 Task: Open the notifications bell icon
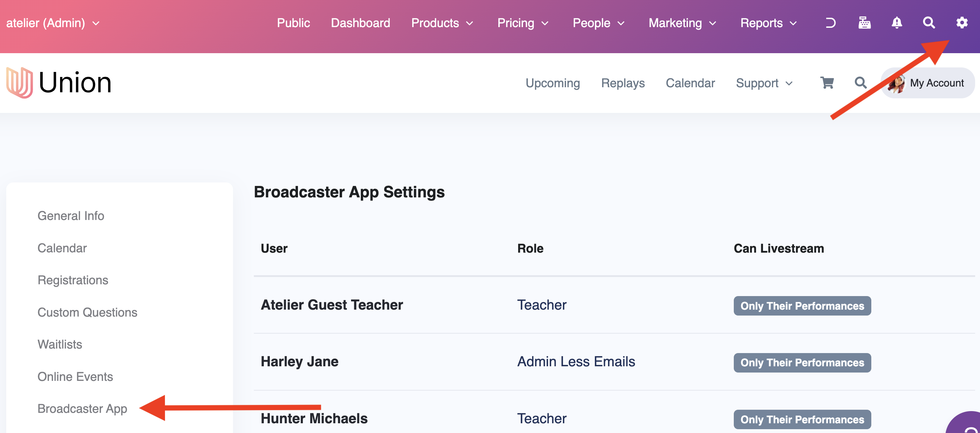click(897, 23)
